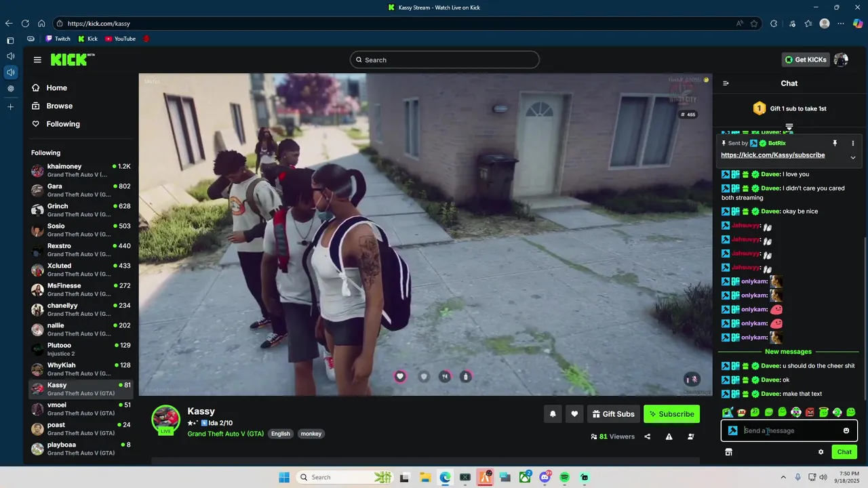Open the chat identity badge icon
This screenshot has width=868, height=488.
pyautogui.click(x=733, y=430)
